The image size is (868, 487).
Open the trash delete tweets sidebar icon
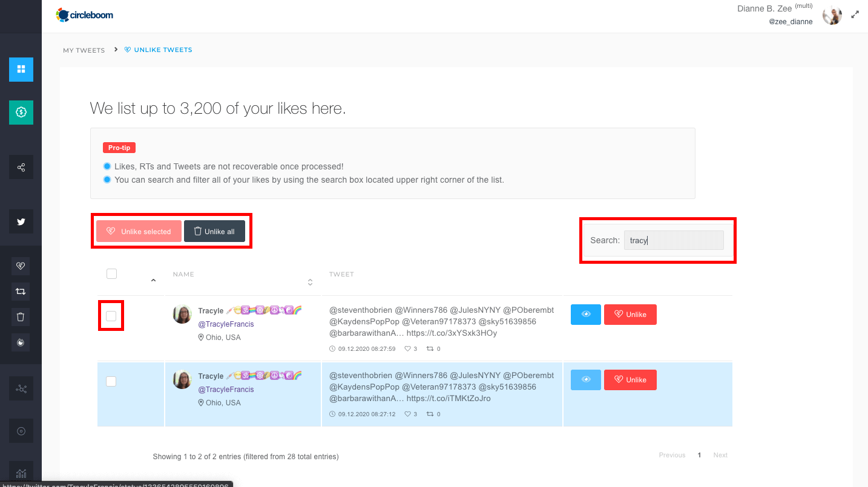click(21, 316)
